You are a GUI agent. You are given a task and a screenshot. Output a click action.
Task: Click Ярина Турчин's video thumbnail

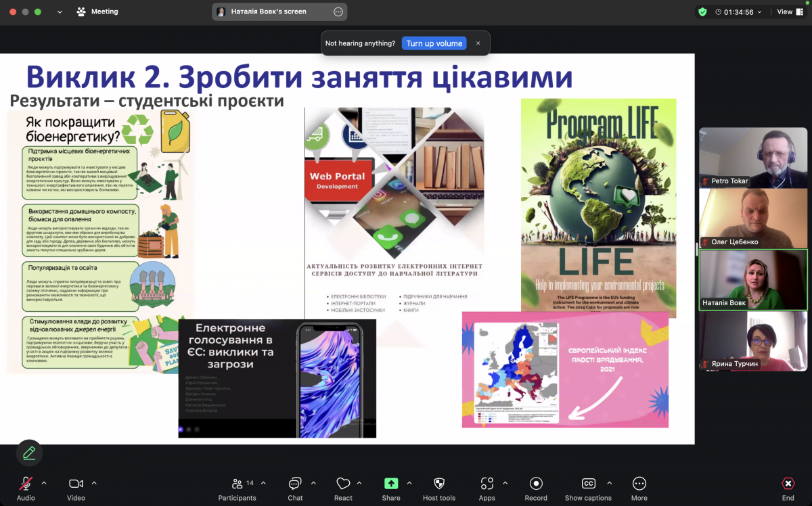[753, 341]
